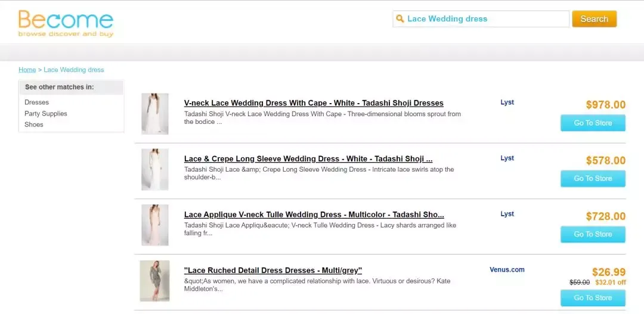This screenshot has width=644, height=314.
Task: Click the $978.00 price
Action: tap(606, 105)
